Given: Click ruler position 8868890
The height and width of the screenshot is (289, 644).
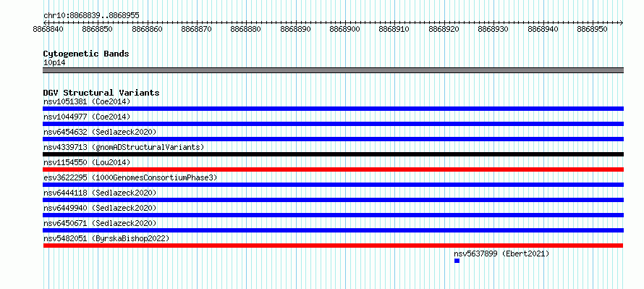Looking at the screenshot, I should tap(296, 29).
